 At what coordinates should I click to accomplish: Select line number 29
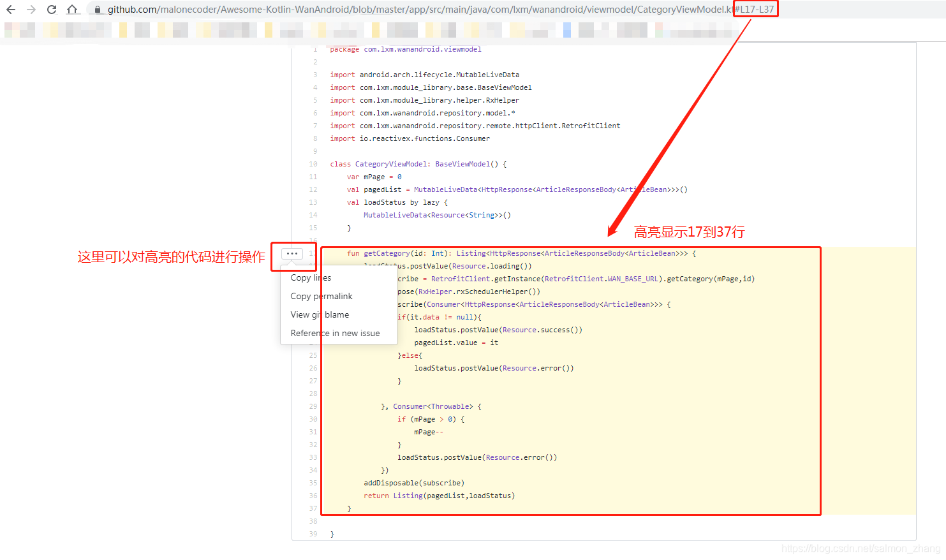313,406
